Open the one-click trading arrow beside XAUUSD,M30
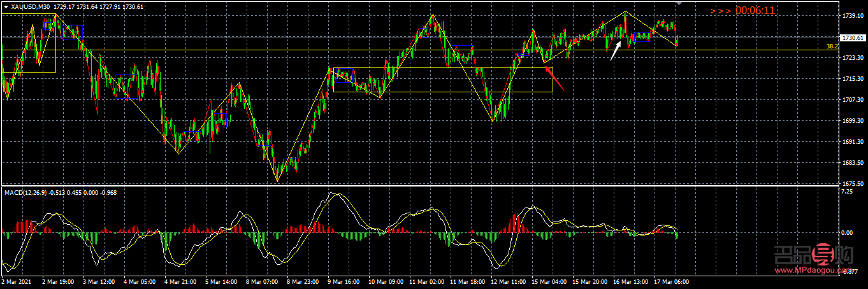The image size is (868, 289). coord(6,7)
